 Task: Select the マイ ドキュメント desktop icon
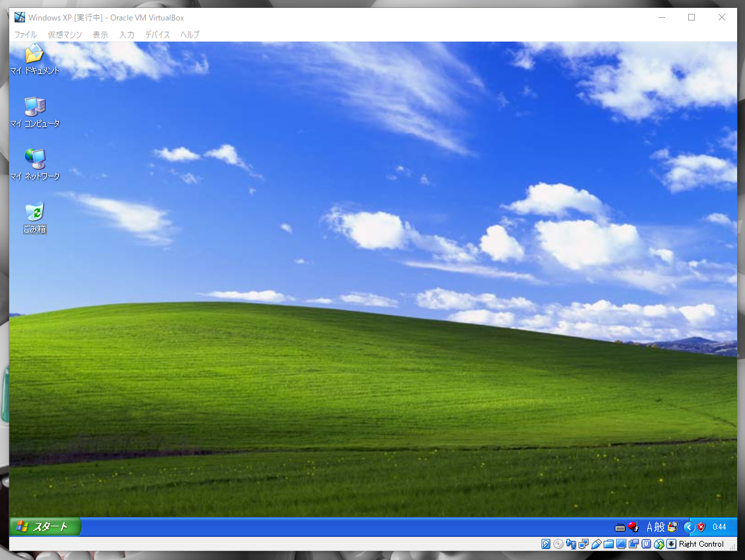pyautogui.click(x=35, y=59)
